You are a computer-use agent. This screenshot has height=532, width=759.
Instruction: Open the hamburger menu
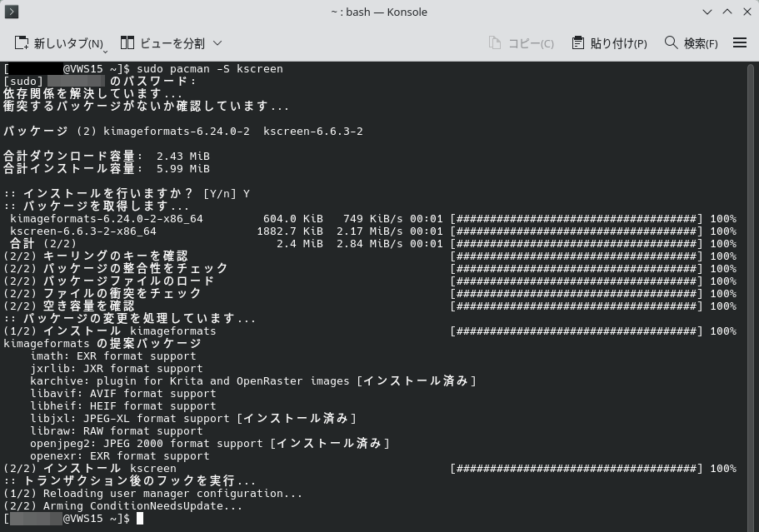739,43
